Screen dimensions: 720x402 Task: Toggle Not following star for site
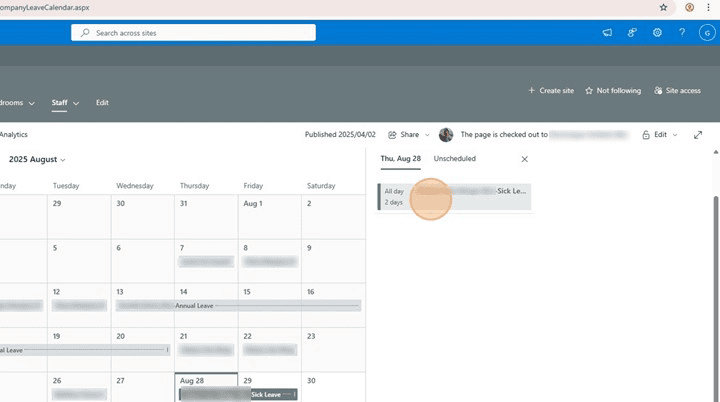612,90
